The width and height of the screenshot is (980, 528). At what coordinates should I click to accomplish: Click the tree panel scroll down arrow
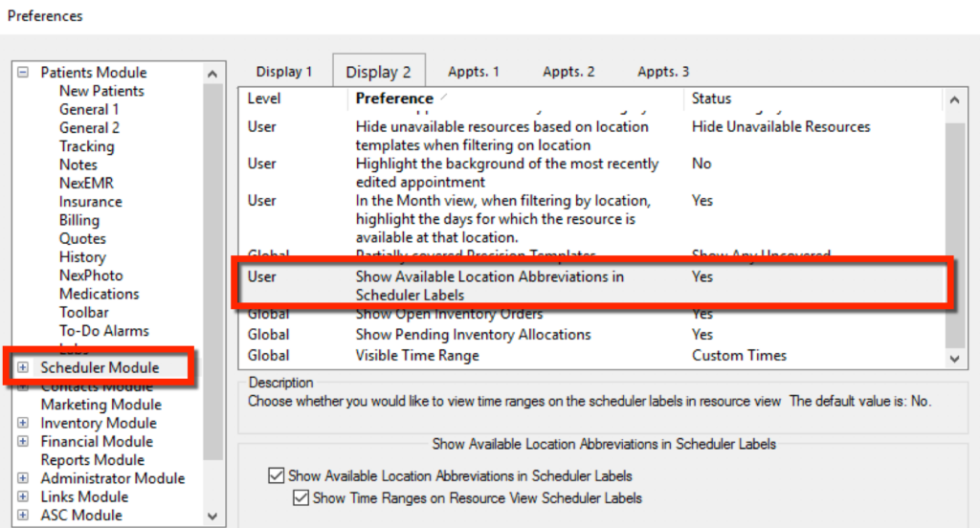pyautogui.click(x=212, y=517)
